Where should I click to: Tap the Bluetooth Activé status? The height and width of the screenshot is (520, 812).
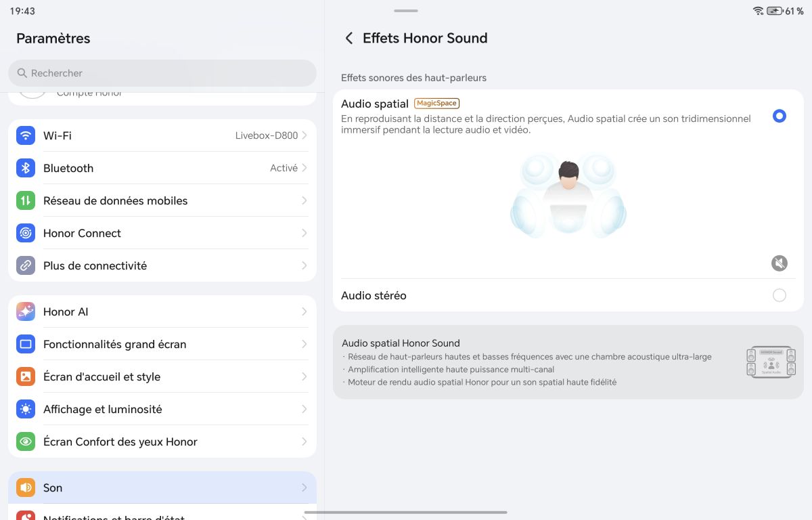pyautogui.click(x=284, y=168)
